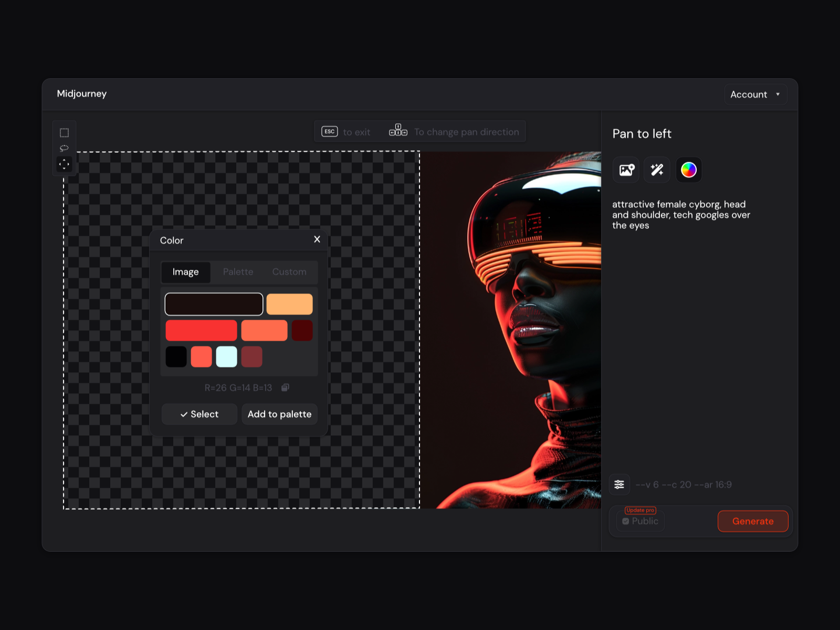Expand the pan direction changer control

click(398, 131)
